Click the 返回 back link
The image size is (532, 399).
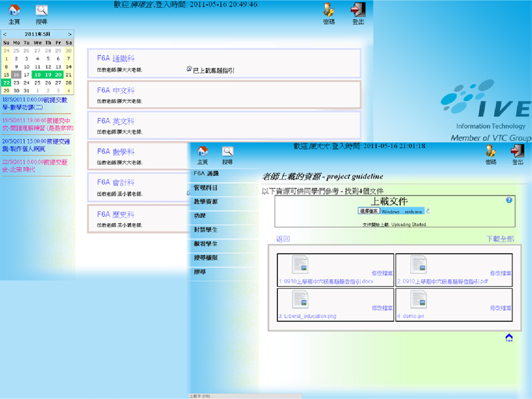click(283, 239)
